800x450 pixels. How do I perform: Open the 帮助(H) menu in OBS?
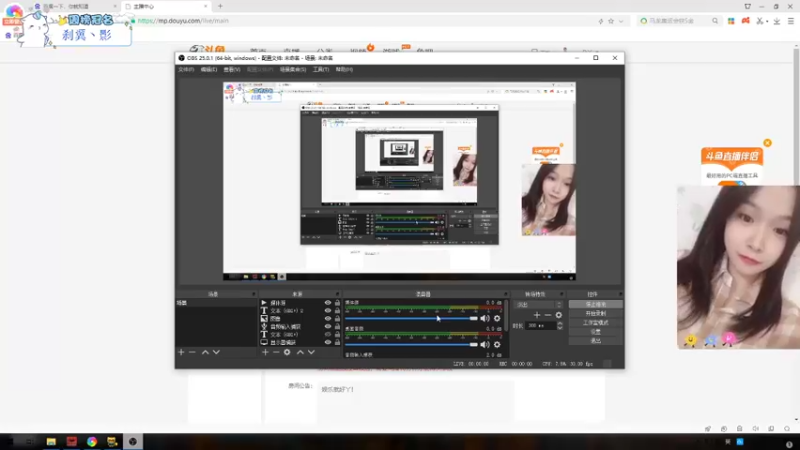pyautogui.click(x=344, y=69)
